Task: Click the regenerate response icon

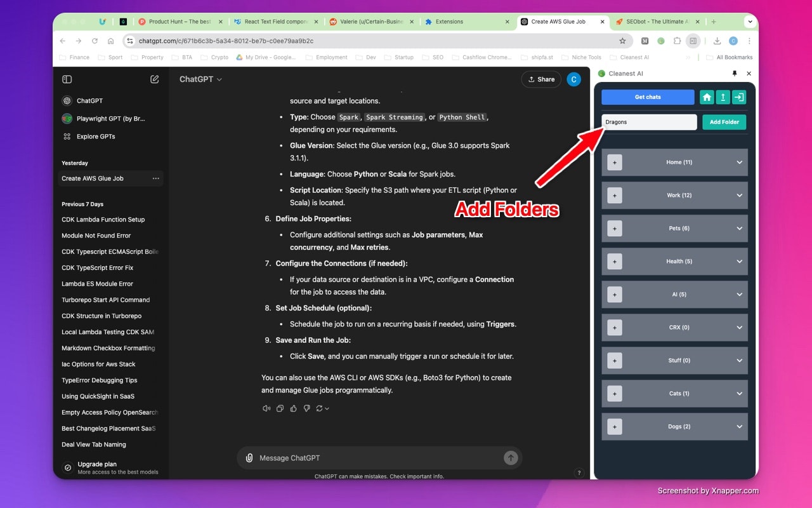Action: click(322, 408)
